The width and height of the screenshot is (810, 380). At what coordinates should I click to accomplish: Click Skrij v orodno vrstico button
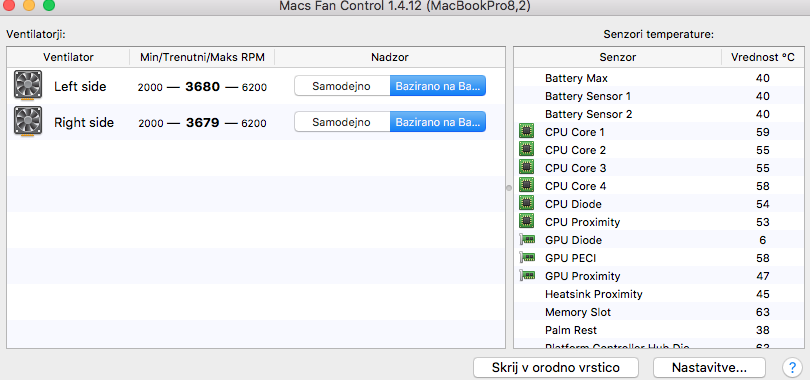[x=556, y=368]
